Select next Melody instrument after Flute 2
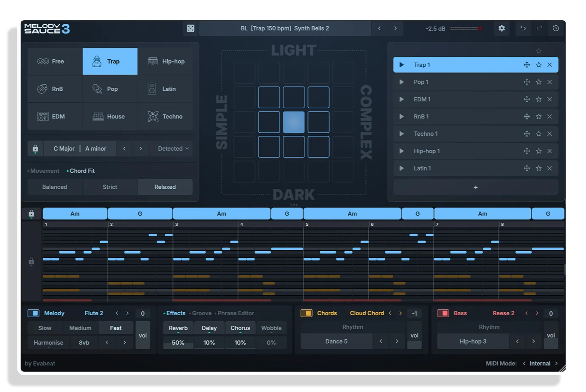This screenshot has height=392, width=586. 127,313
